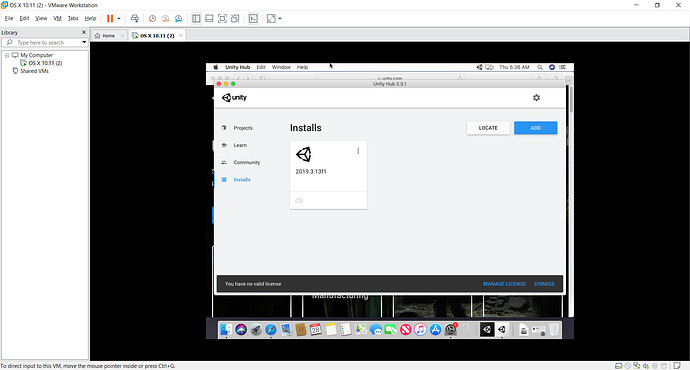The width and height of the screenshot is (690, 370).
Task: Click the ADD install button
Action: pyautogui.click(x=536, y=128)
